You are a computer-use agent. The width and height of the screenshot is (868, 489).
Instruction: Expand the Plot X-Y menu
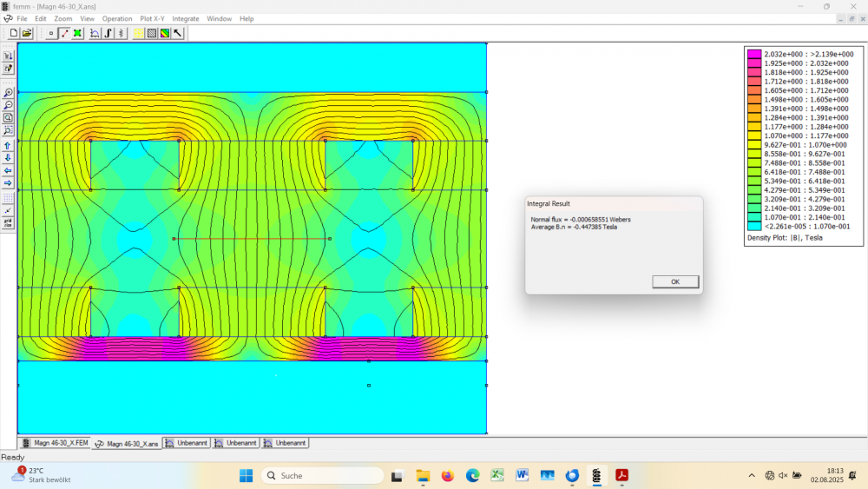(x=152, y=18)
